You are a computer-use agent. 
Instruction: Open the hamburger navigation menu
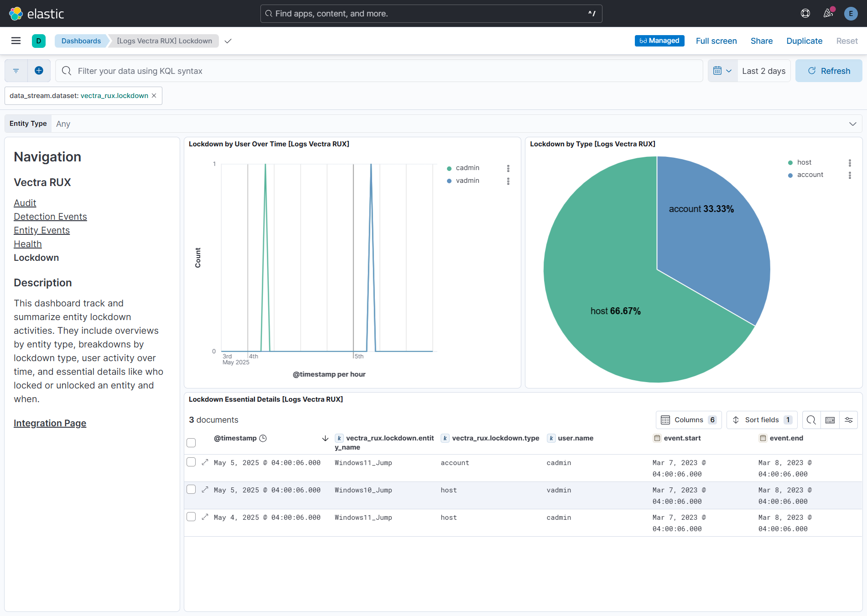pyautogui.click(x=16, y=41)
